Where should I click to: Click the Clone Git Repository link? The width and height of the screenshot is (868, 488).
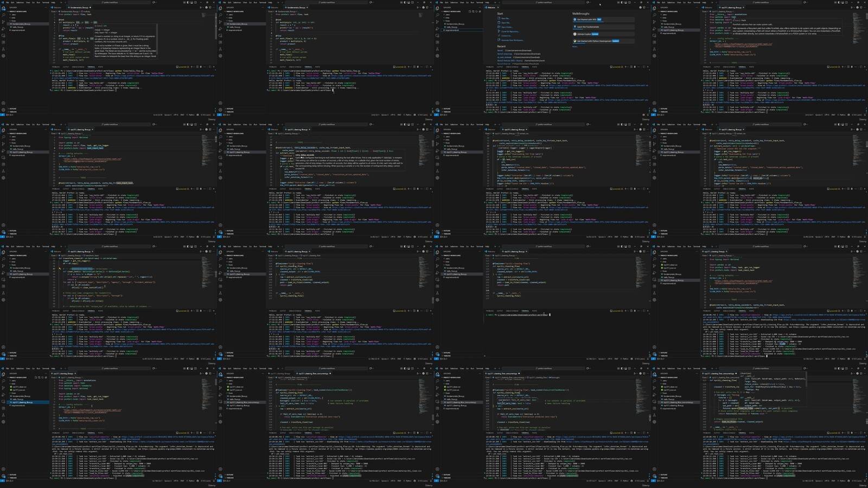tap(510, 31)
